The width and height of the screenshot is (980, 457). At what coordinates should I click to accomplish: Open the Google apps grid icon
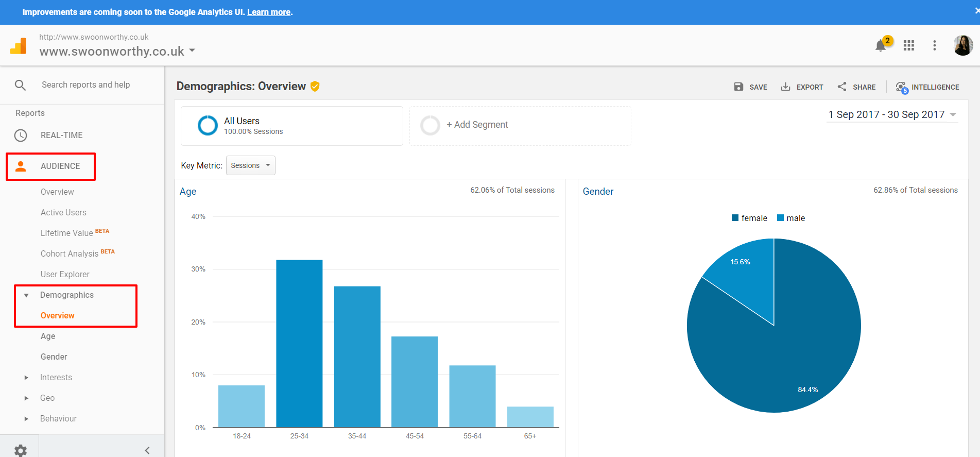[909, 45]
